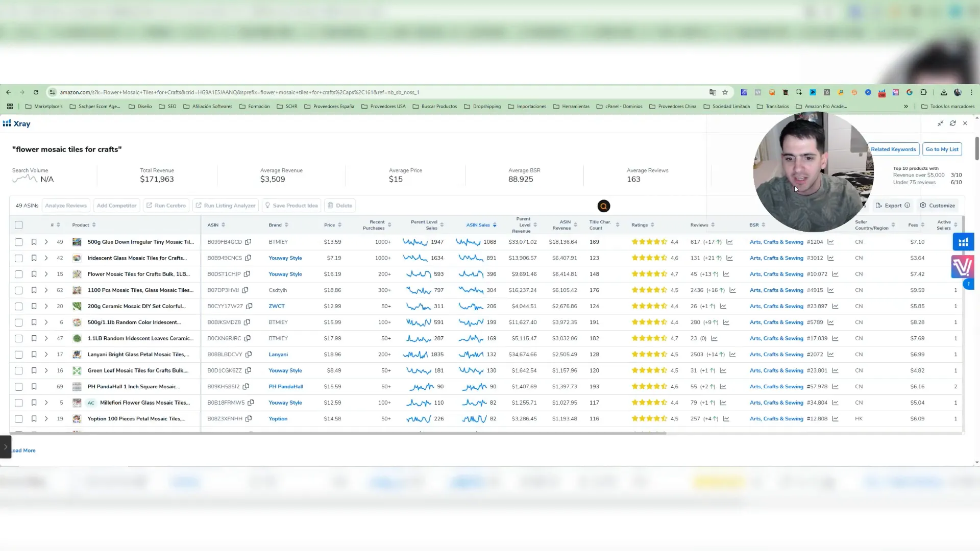
Task: Open review graph icon beside 2436 reviews
Action: [x=732, y=290]
